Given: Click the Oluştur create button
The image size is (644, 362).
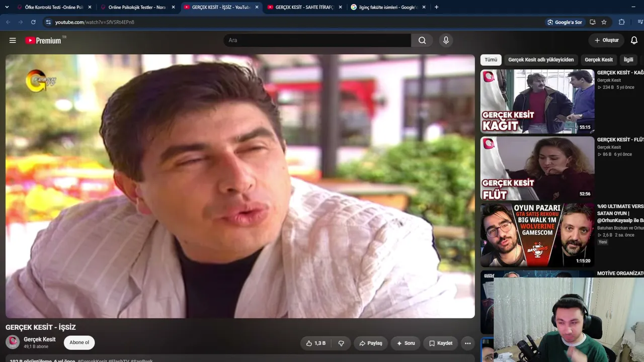Looking at the screenshot, I should pyautogui.click(x=606, y=40).
